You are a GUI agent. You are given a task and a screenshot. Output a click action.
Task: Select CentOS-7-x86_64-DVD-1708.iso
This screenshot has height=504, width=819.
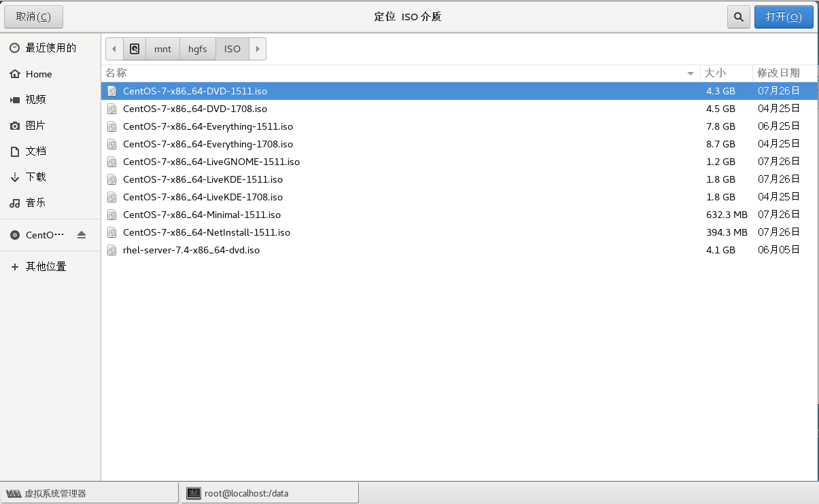tap(459, 109)
